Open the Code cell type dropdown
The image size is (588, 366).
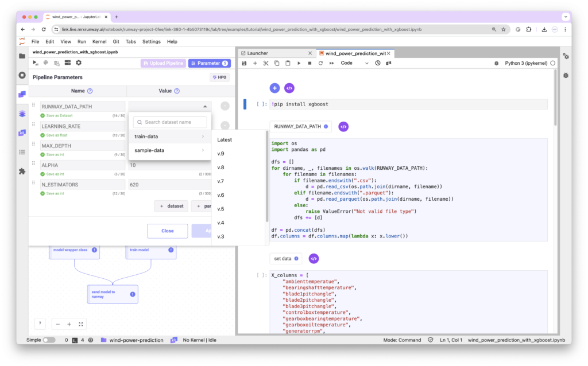[x=354, y=63]
